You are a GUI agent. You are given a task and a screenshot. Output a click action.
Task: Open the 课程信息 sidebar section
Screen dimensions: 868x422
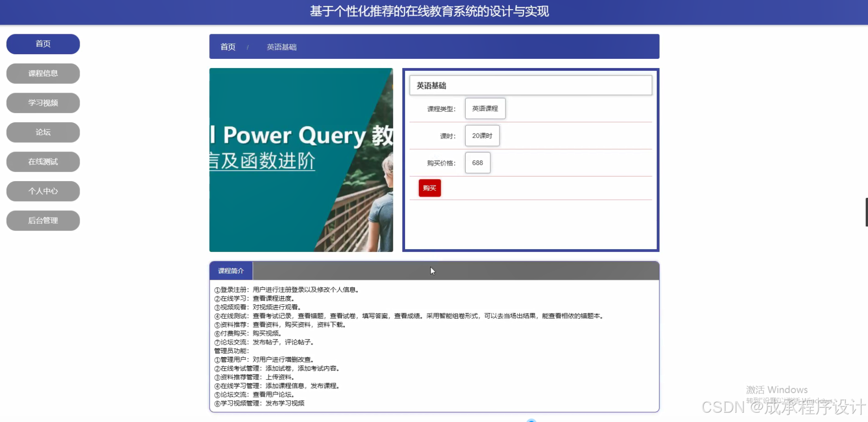click(43, 73)
